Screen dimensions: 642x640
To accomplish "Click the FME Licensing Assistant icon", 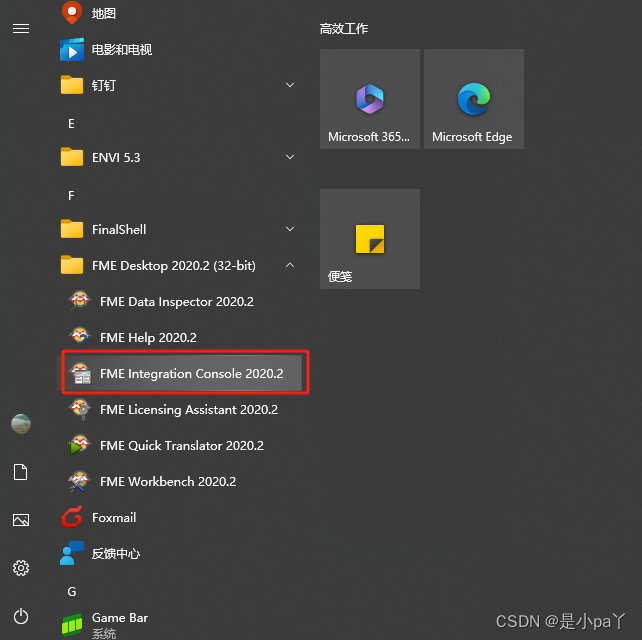I will pos(80,409).
